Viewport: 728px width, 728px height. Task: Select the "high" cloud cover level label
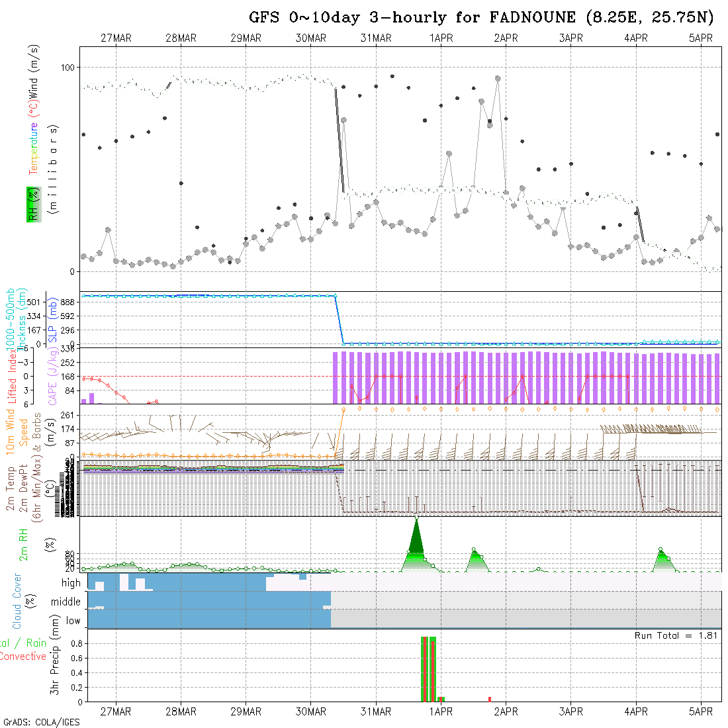(x=71, y=583)
